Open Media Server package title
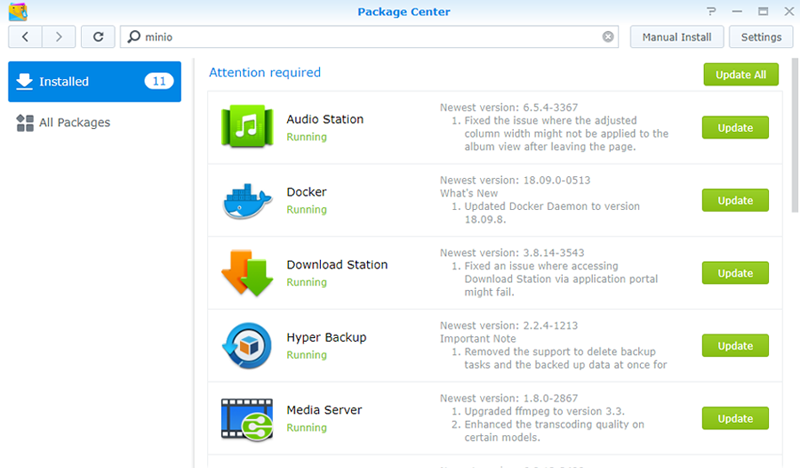 [324, 410]
